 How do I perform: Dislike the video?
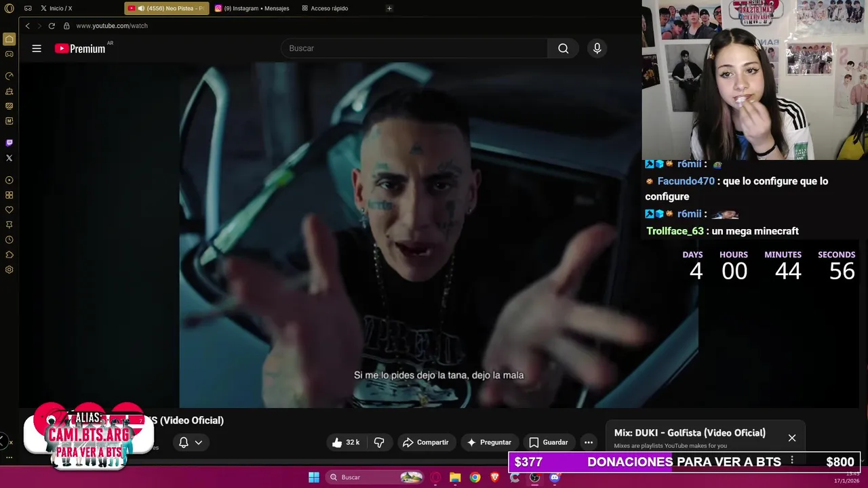379,442
